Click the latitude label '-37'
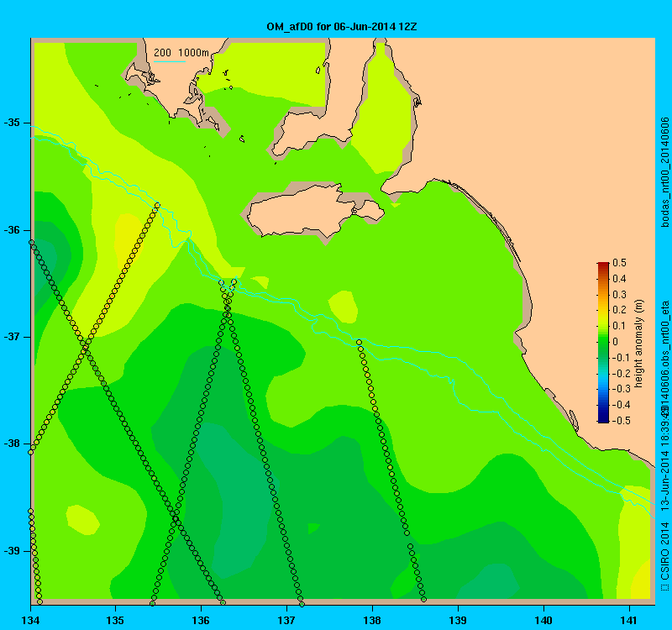 [x=12, y=337]
